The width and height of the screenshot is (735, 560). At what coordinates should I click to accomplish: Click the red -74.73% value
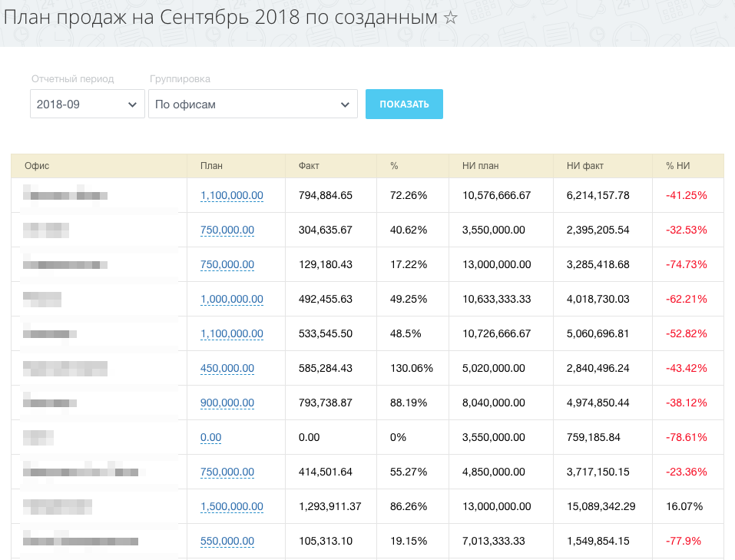(x=687, y=264)
